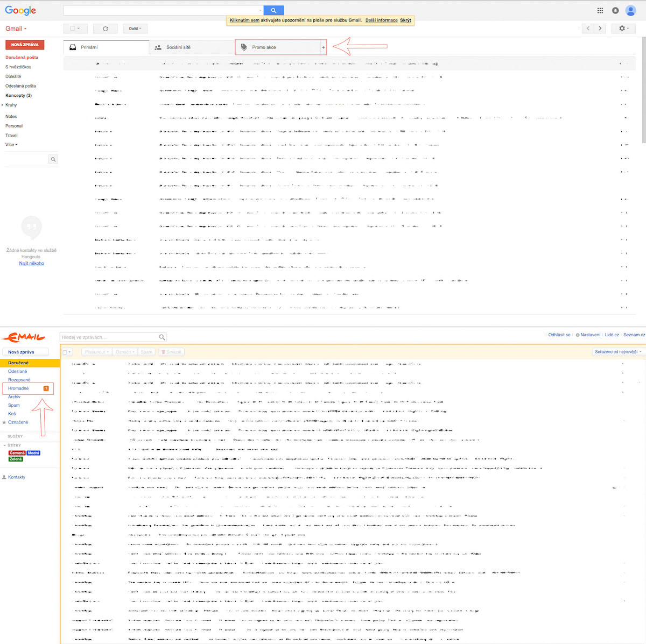Select the Zelená label
Screen dimensions: 646x644
point(16,459)
